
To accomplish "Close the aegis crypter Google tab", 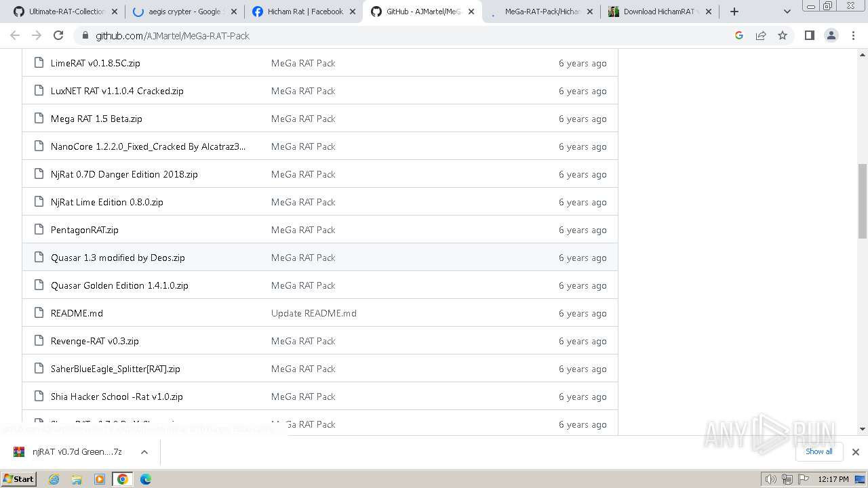I will click(x=234, y=12).
